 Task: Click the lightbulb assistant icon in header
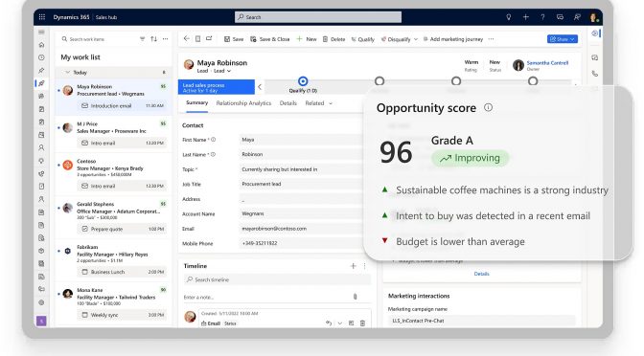pos(509,17)
